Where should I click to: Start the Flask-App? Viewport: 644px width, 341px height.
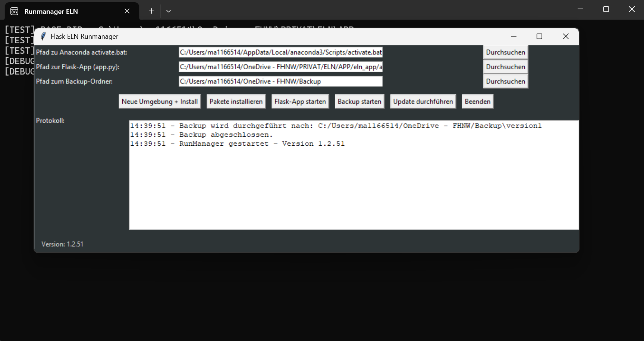pos(300,101)
